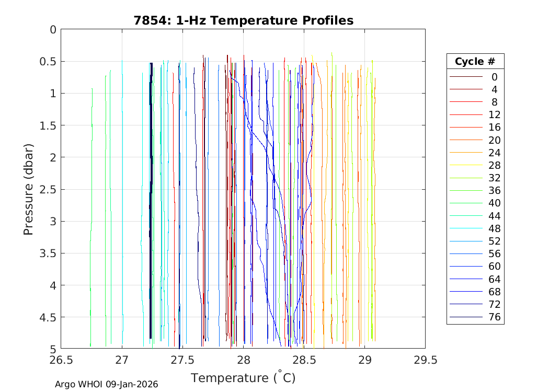Select the cycle 48 cyan legend line
549x392 pixels.
tap(465, 228)
